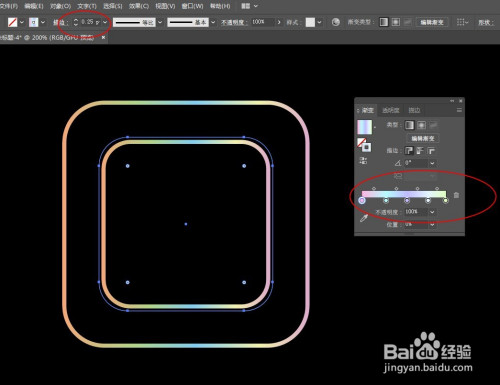Image resolution: width=500 pixels, height=385 pixels.
Task: Select the purple middle gradient stop
Action: pyautogui.click(x=407, y=200)
